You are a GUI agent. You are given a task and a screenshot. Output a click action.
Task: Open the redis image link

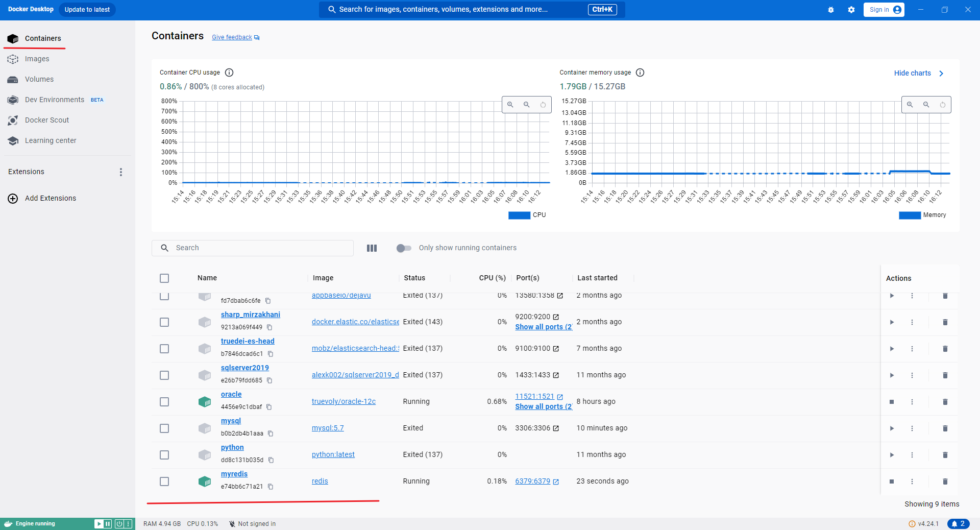coord(320,481)
